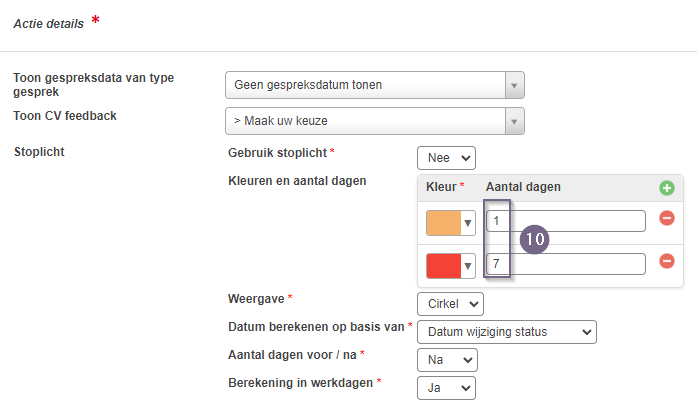The image size is (697, 409).
Task: Click the 'Actie details' heading
Action: (48, 24)
